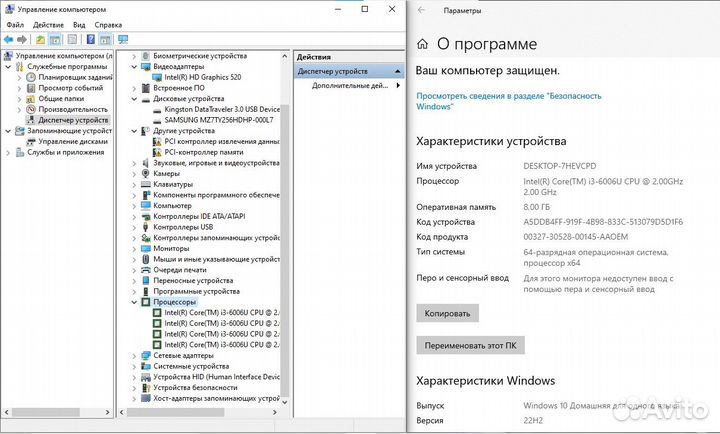The width and height of the screenshot is (720, 434).
Task: Click the horizontal scrollbar under device list
Action: pos(175,412)
